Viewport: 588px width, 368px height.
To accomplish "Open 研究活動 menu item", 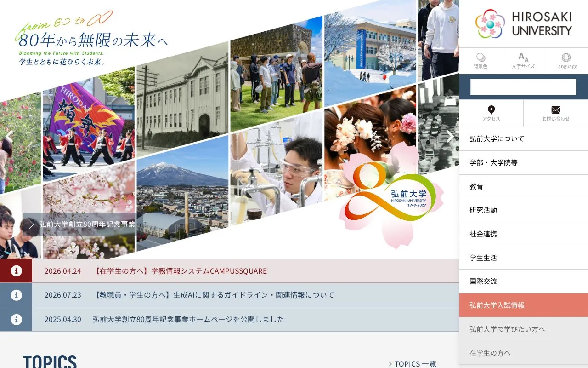I will [524, 210].
